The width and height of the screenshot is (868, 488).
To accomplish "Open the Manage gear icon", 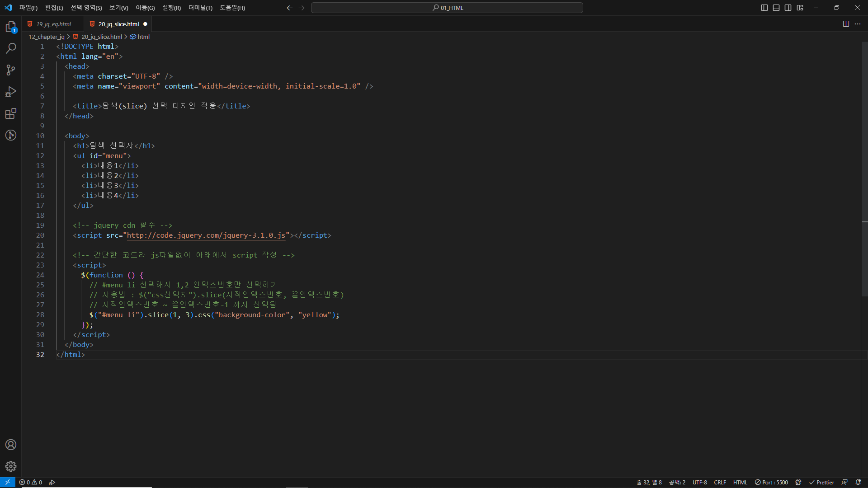I will [11, 466].
